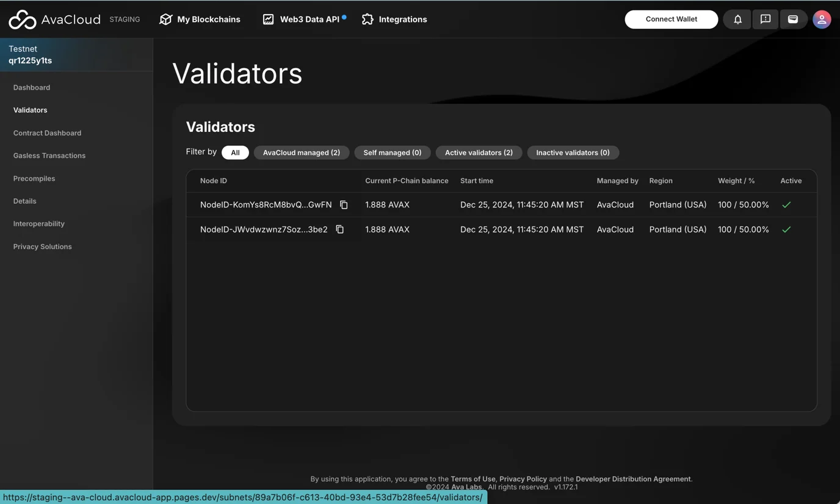Viewport: 840px width, 504px height.
Task: Select the NodeID-JWvdwzwnz7Soz...3be2 text
Action: (x=264, y=229)
